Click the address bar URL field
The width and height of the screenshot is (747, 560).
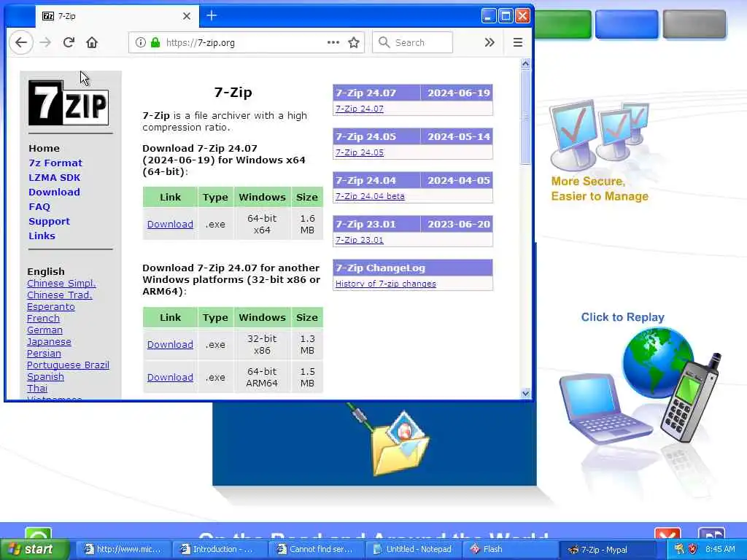245,42
